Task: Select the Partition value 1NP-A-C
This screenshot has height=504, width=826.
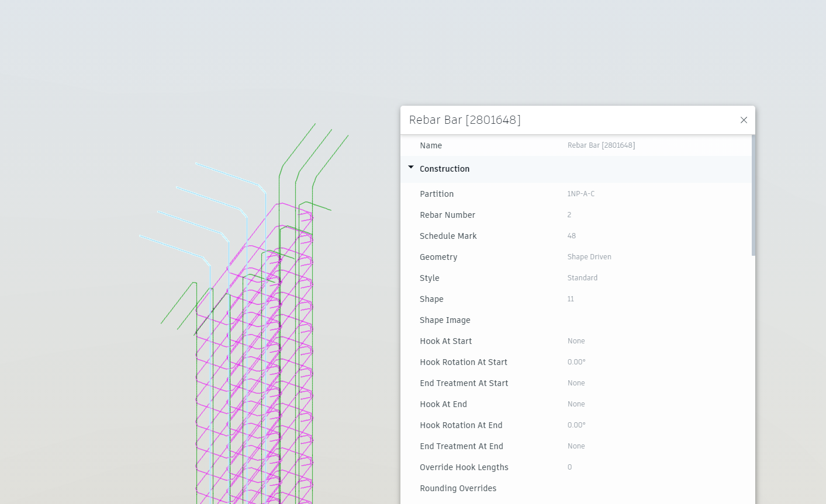Action: pos(580,193)
